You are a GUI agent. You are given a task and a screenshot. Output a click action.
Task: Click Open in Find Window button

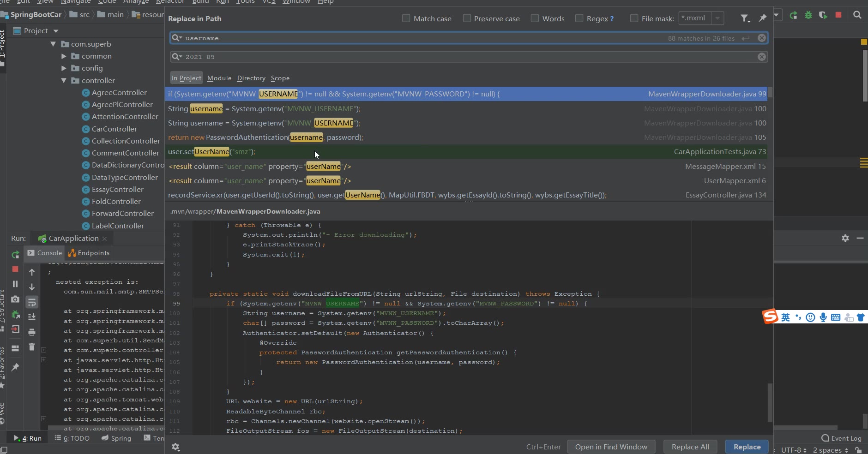click(611, 447)
